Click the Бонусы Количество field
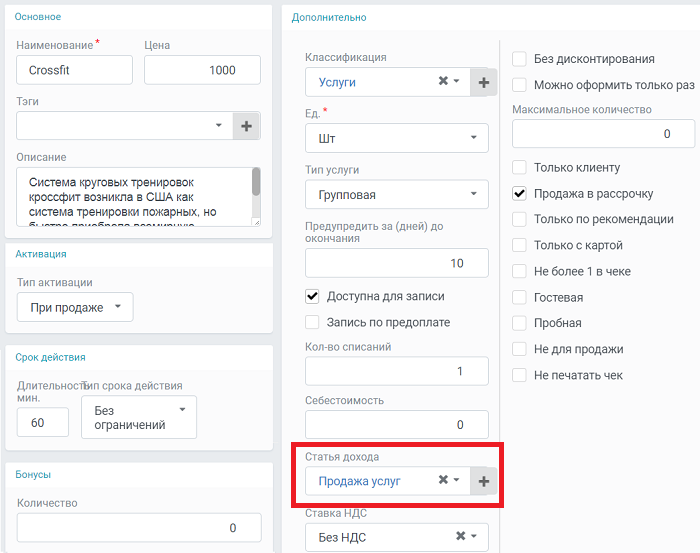 point(139,528)
